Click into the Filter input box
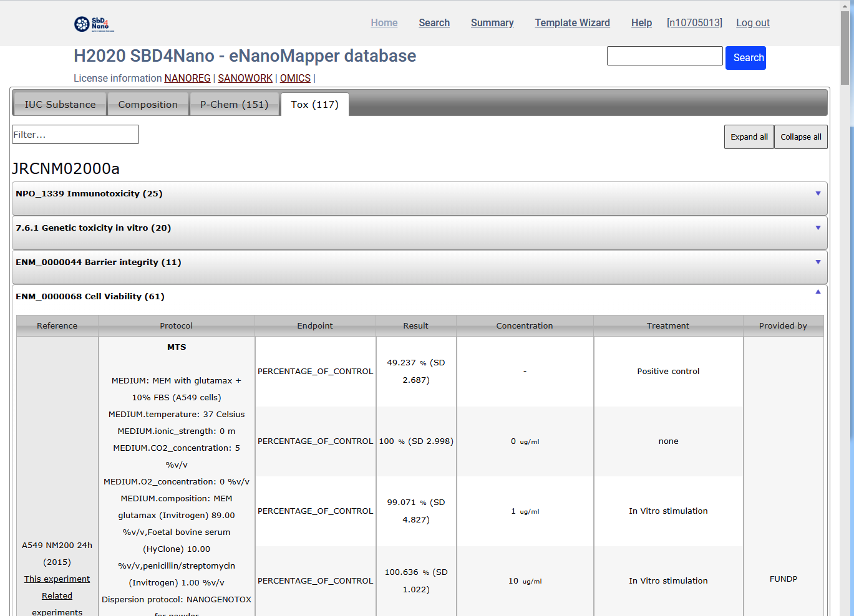The image size is (854, 616). point(75,135)
